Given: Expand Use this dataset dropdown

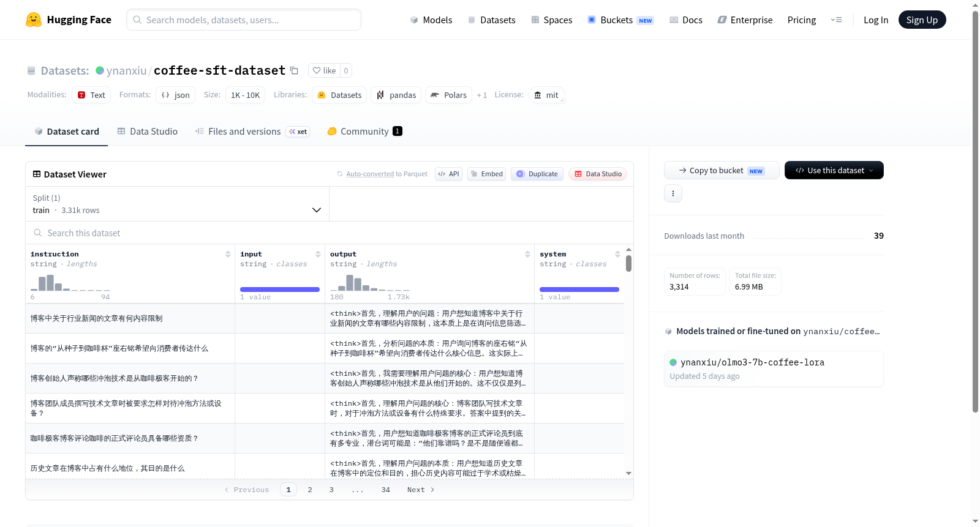Looking at the screenshot, I should point(834,170).
